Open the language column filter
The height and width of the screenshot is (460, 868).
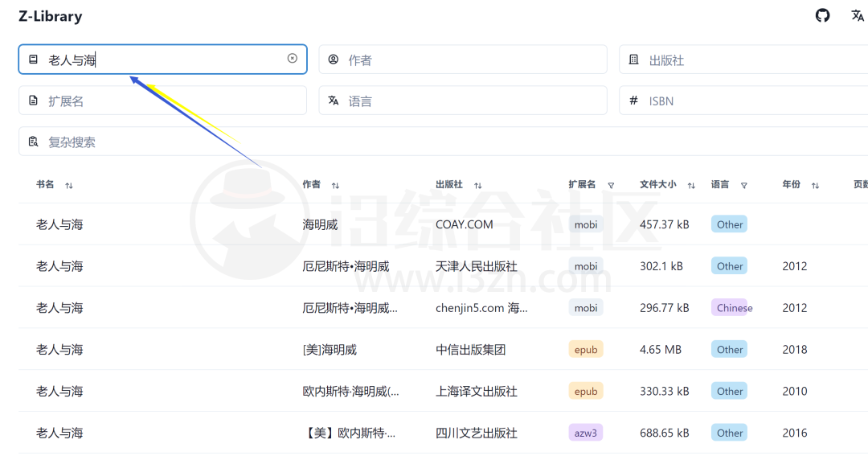tap(744, 186)
